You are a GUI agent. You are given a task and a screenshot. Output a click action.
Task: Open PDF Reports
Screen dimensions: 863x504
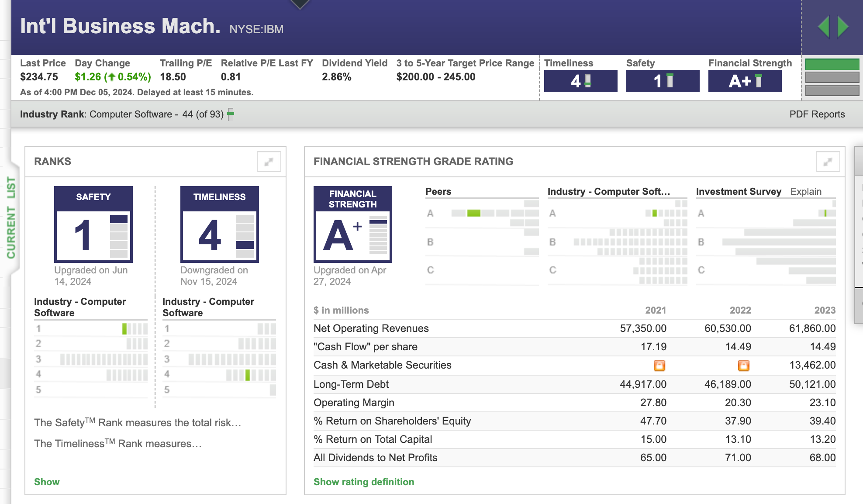tap(817, 114)
